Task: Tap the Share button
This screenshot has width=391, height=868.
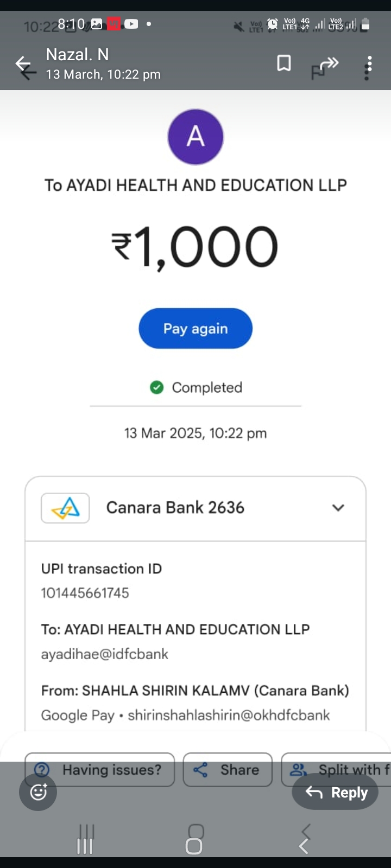Action: (x=228, y=769)
